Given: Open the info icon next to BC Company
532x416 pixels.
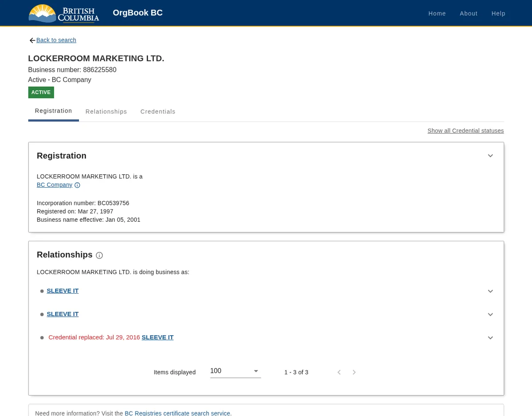Looking at the screenshot, I should [x=77, y=185].
